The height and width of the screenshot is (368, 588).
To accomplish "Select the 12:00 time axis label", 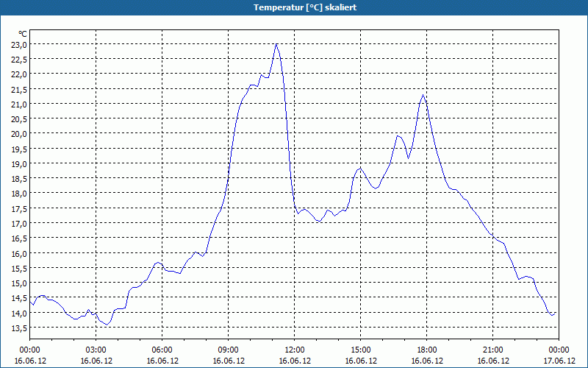I will coord(295,350).
